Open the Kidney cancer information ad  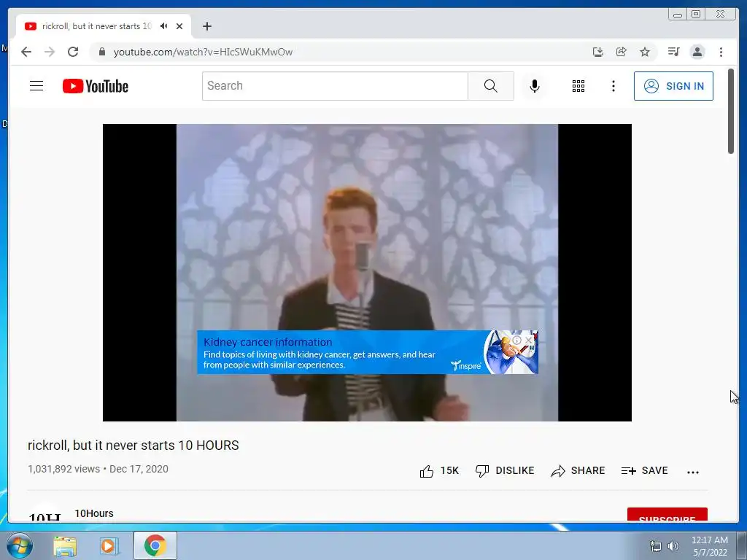click(268, 342)
